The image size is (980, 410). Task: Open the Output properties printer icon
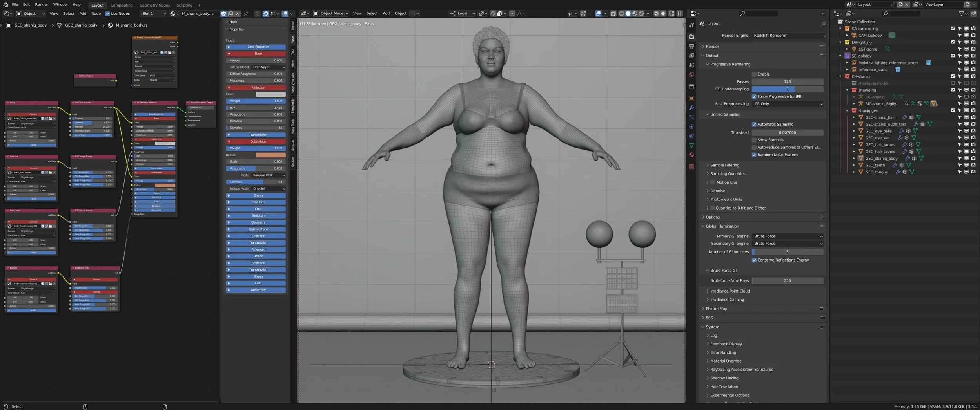click(691, 46)
